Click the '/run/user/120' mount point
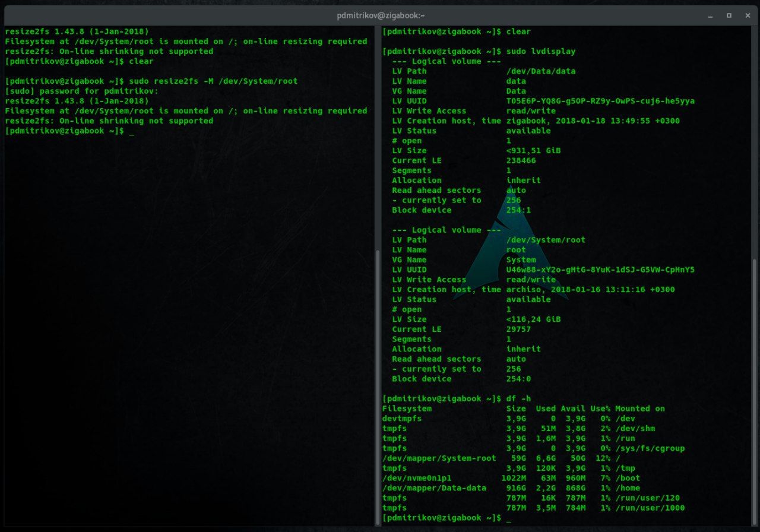Image resolution: width=760 pixels, height=532 pixels. (x=647, y=498)
